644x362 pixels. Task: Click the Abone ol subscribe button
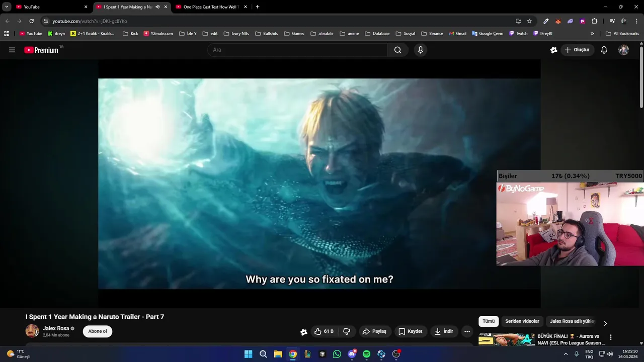(98, 331)
